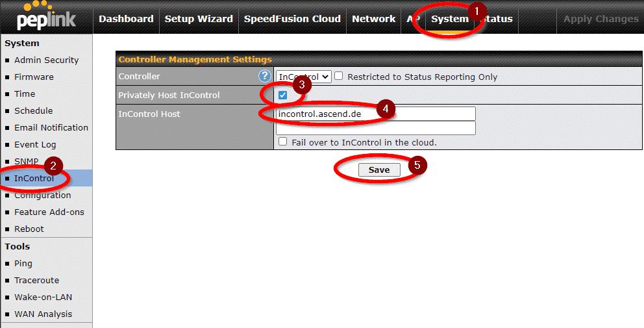Click the Privately Host InControl label
The image size is (644, 328).
tap(169, 95)
